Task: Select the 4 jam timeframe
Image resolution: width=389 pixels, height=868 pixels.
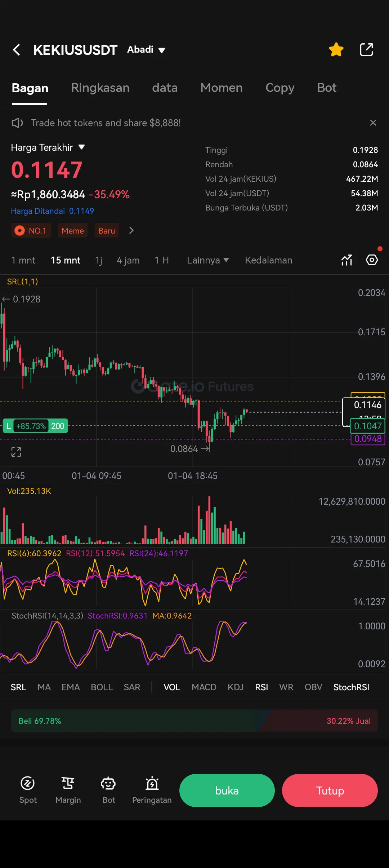Action: click(128, 260)
